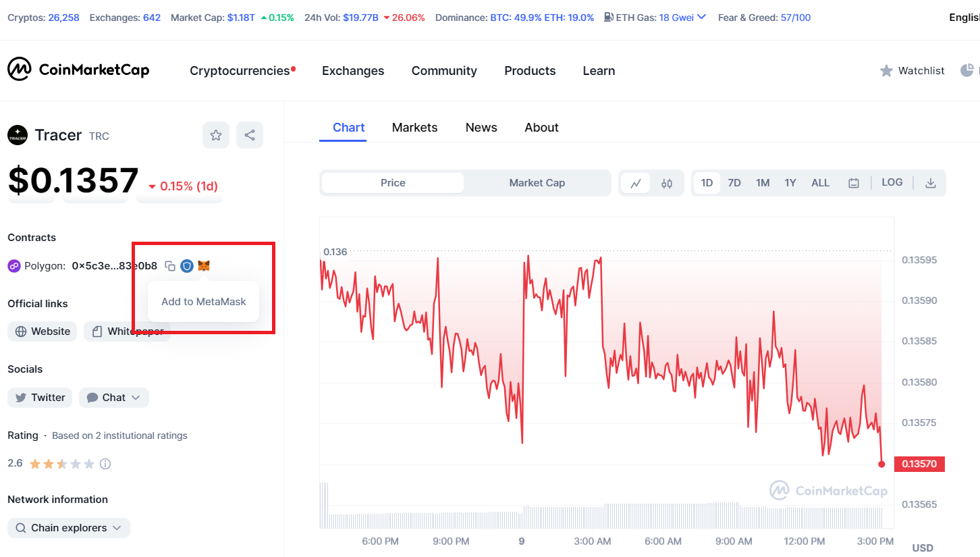Click the Tracer coin logo
The image size is (980, 557).
coord(18,135)
